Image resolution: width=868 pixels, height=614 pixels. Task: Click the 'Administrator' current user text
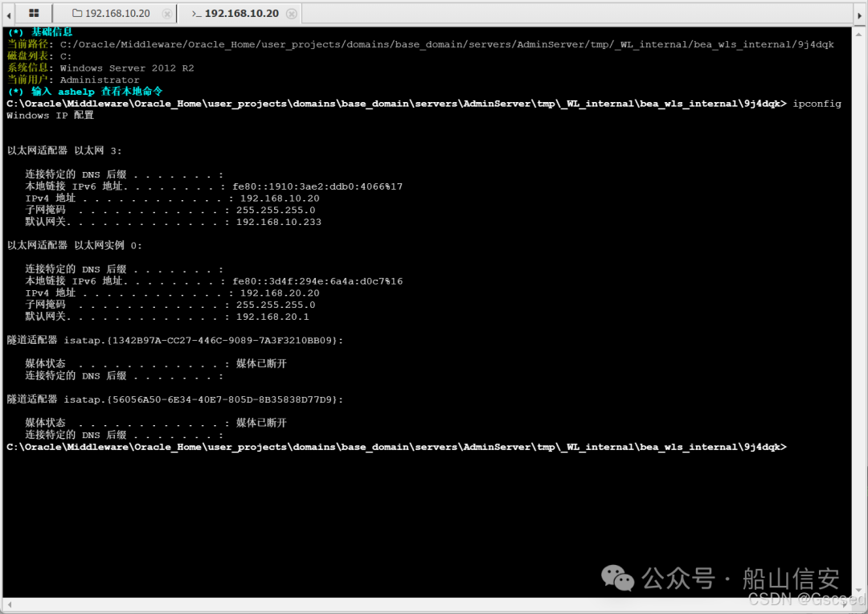pos(100,80)
